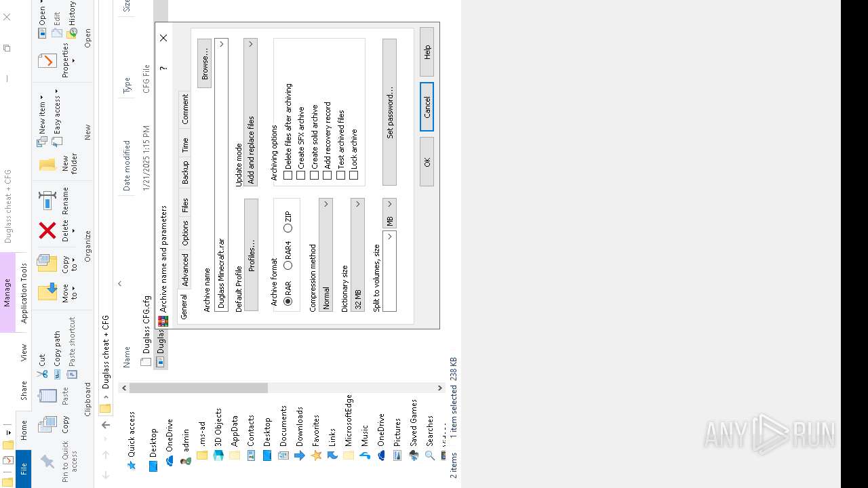Image resolution: width=868 pixels, height=488 pixels.
Task: Select the ZIP archive format radio
Action: tap(288, 228)
